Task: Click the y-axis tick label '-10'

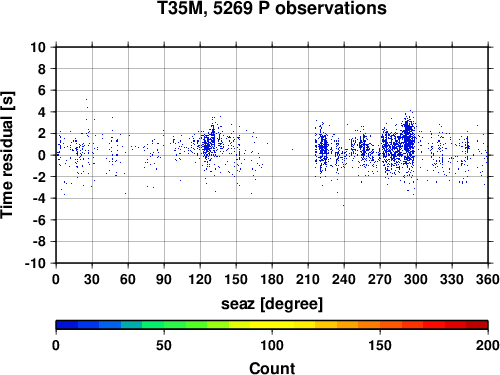Action: tap(35, 263)
